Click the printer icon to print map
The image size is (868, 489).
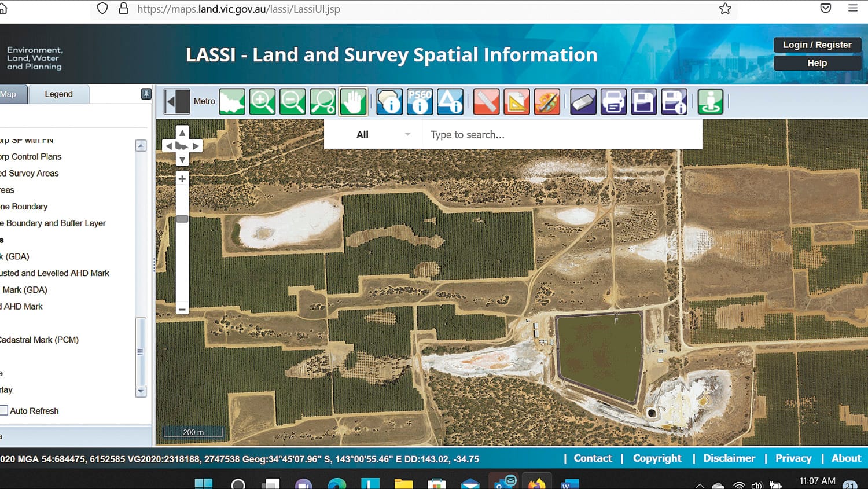tap(613, 102)
